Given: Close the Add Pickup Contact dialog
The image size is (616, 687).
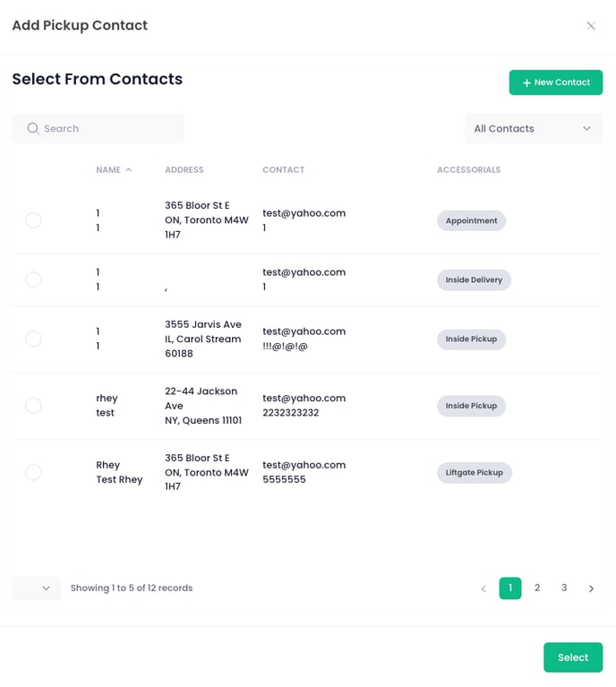Looking at the screenshot, I should [591, 26].
